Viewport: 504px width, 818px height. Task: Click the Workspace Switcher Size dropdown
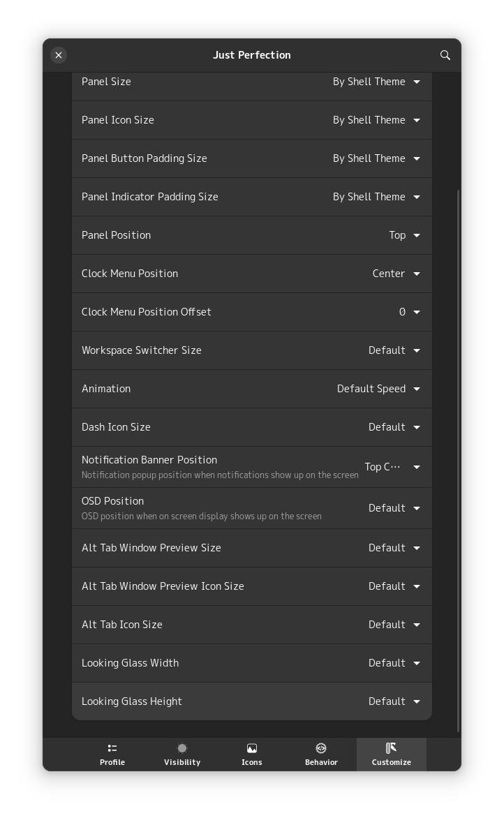(394, 350)
